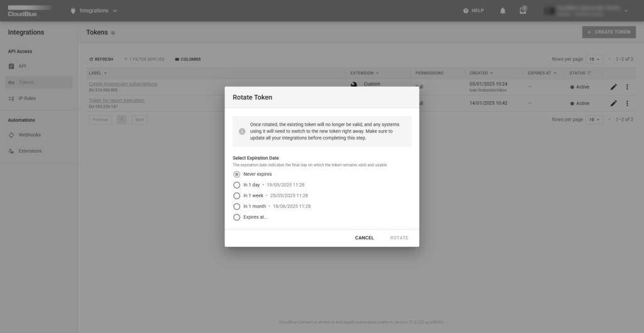The image size is (644, 333).
Task: Select the Expires at... custom date option
Action: click(x=236, y=217)
